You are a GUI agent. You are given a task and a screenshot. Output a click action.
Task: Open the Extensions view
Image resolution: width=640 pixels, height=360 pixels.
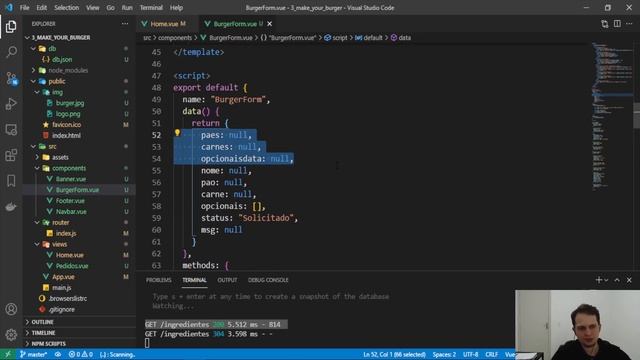(x=11, y=155)
